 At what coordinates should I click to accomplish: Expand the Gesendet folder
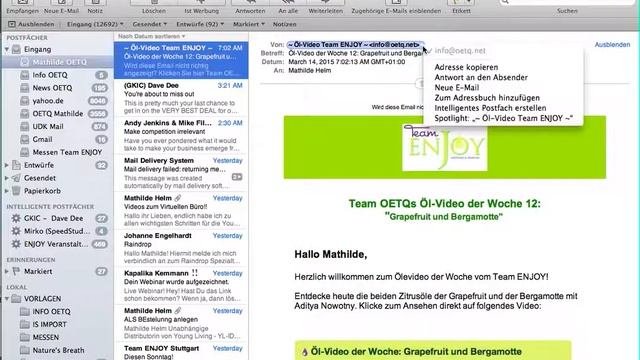click(x=7, y=178)
